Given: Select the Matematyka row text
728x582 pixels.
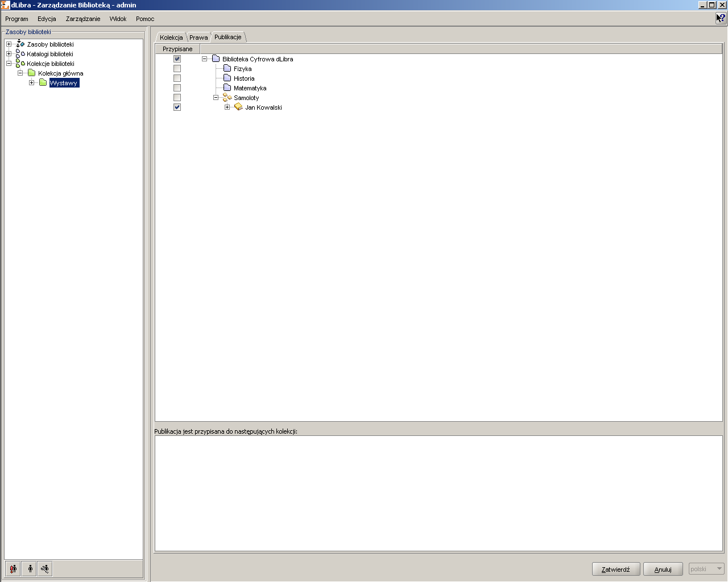Looking at the screenshot, I should [x=250, y=88].
